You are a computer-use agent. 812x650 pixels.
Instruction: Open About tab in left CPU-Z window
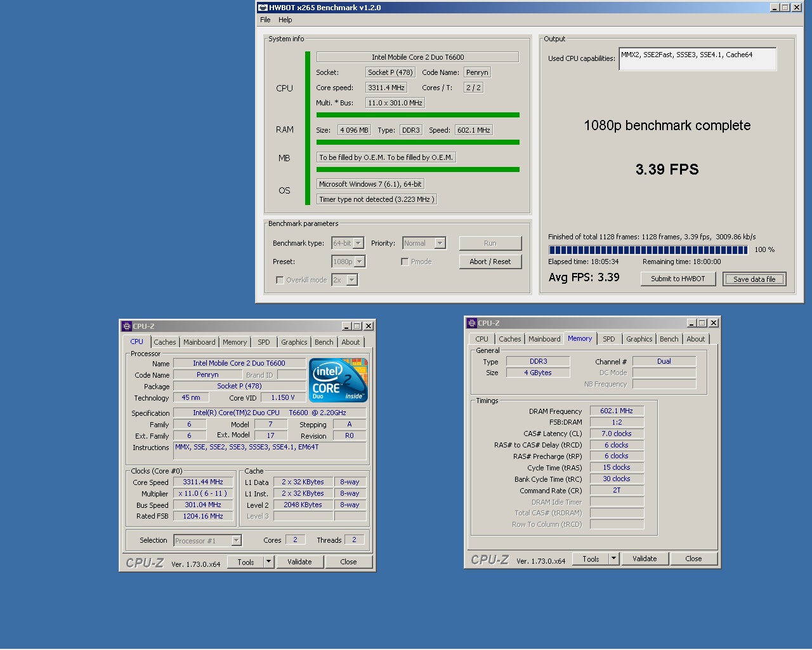click(x=351, y=342)
